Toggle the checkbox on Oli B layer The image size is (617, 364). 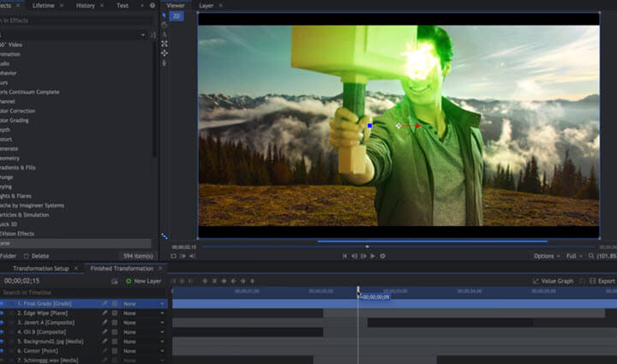point(115,334)
